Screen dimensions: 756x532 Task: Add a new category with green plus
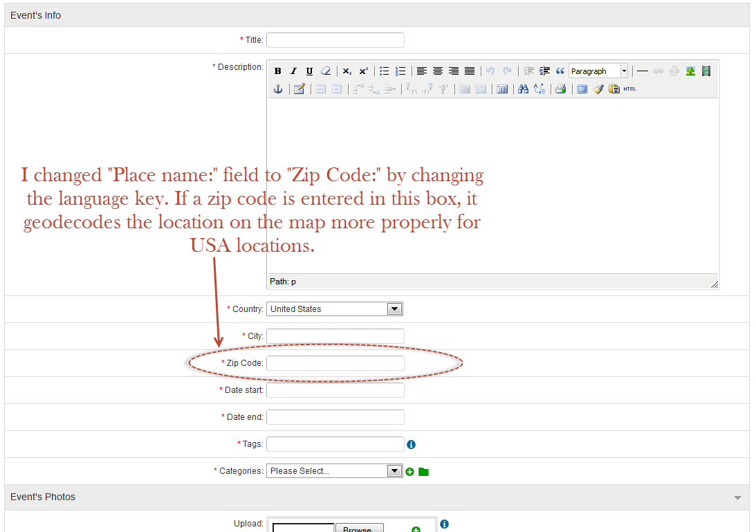point(410,472)
